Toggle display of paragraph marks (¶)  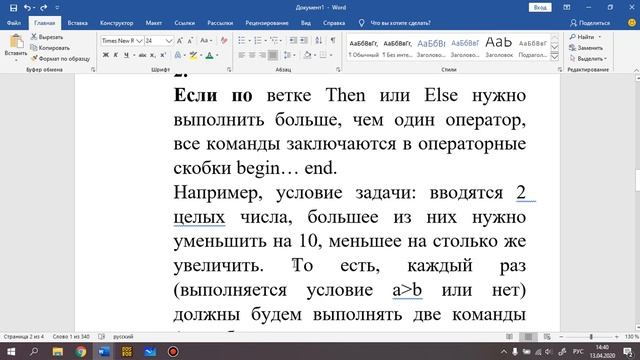point(333,40)
